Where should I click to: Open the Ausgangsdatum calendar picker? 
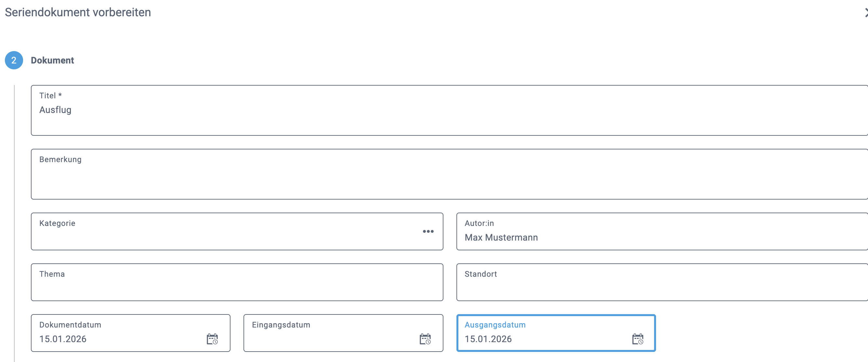pos(638,339)
